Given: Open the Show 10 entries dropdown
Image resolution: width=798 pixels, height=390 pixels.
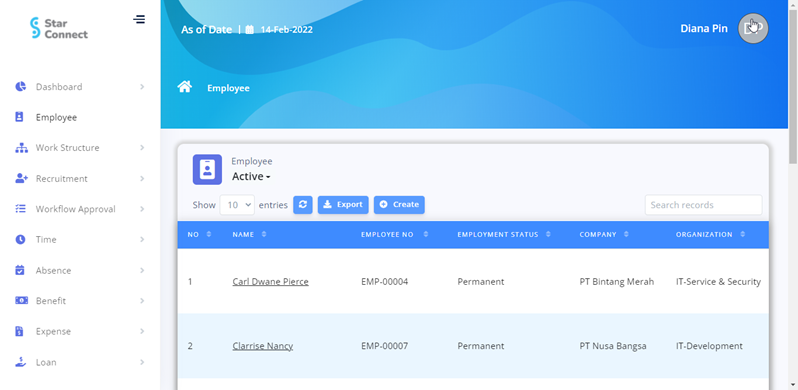Looking at the screenshot, I should [x=237, y=205].
